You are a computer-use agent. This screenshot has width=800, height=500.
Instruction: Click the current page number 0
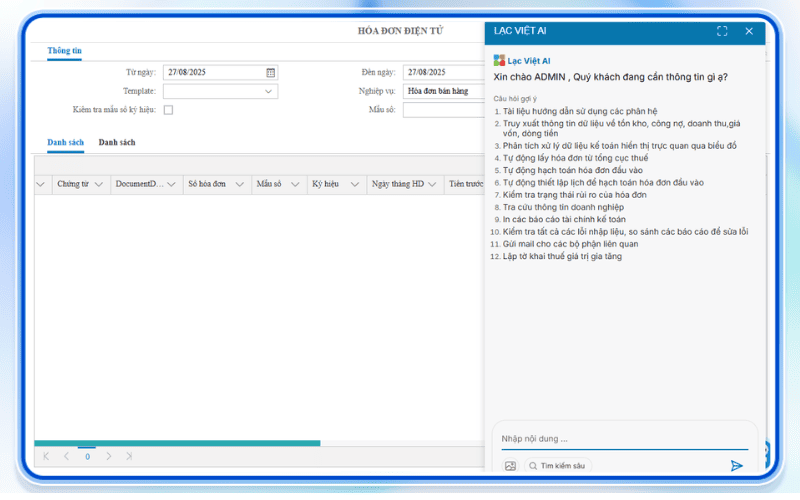click(87, 457)
